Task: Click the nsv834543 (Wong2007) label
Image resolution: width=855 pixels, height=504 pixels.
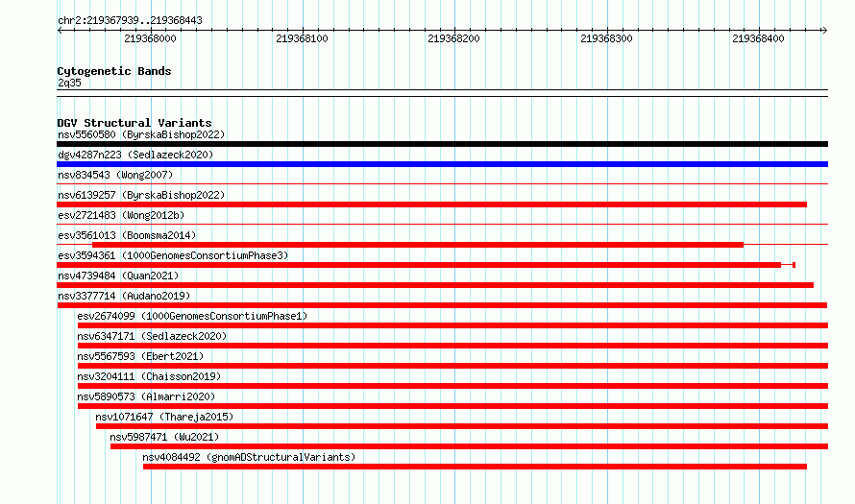Action: [x=115, y=175]
